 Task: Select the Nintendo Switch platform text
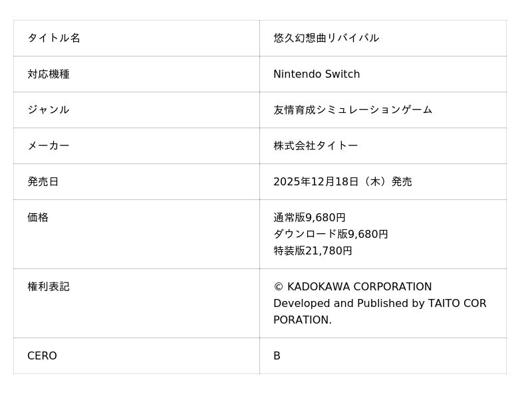(x=317, y=74)
